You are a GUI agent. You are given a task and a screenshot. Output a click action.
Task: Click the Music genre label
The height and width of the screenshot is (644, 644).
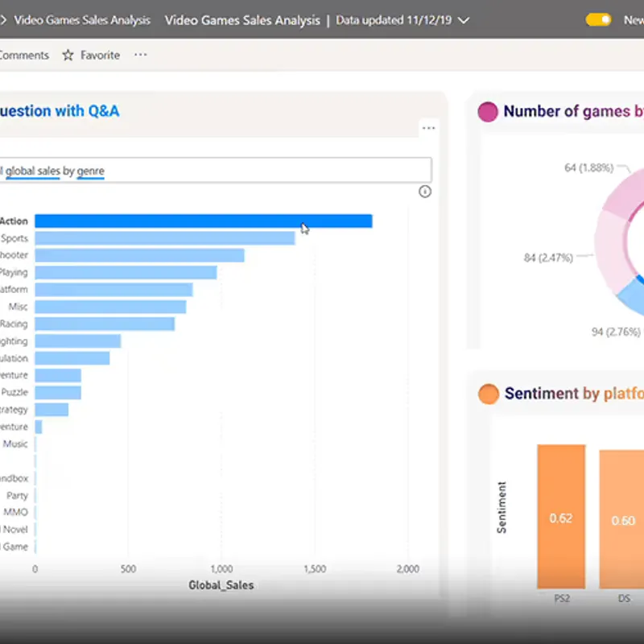click(x=15, y=444)
